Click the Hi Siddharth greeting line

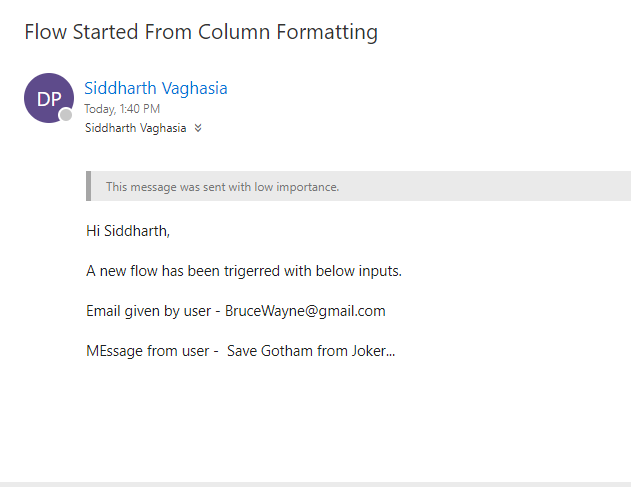(x=128, y=231)
